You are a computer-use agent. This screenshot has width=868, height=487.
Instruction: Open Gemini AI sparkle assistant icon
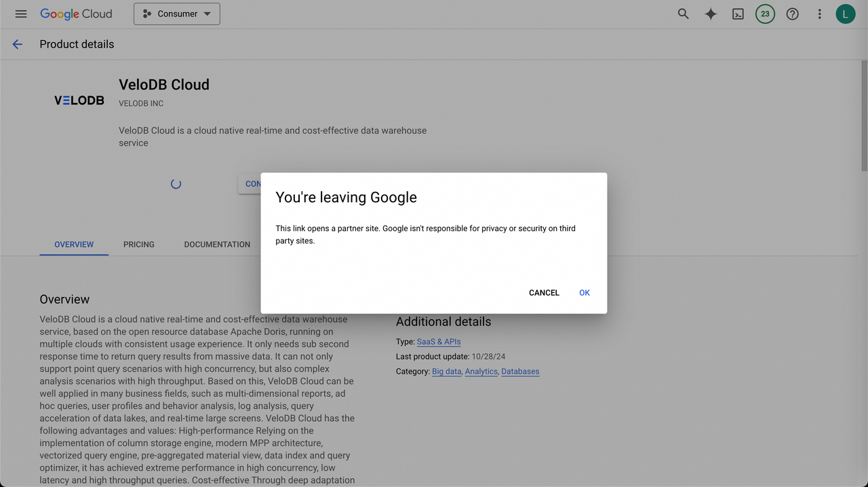pos(710,14)
